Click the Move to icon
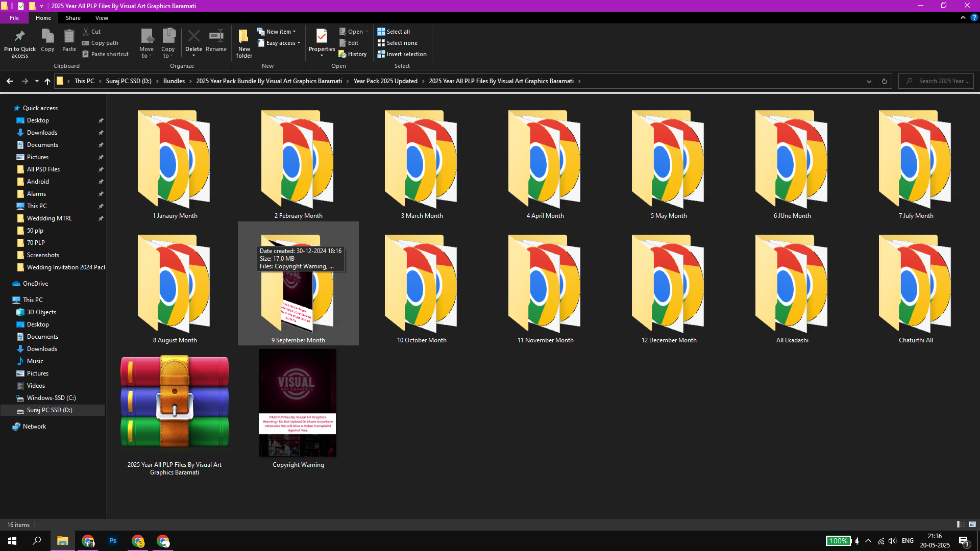The image size is (980, 551). [x=146, y=43]
